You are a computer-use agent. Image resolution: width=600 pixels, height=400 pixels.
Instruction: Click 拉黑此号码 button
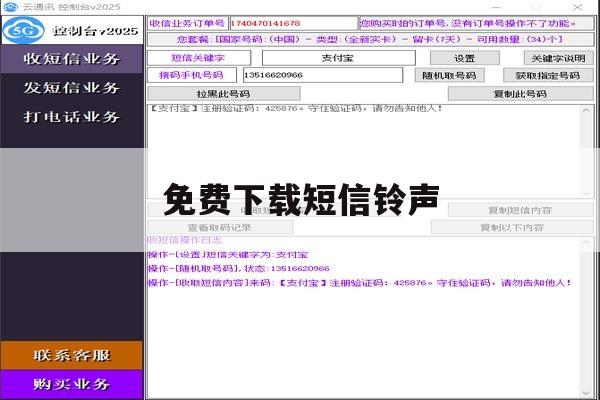coord(224,94)
